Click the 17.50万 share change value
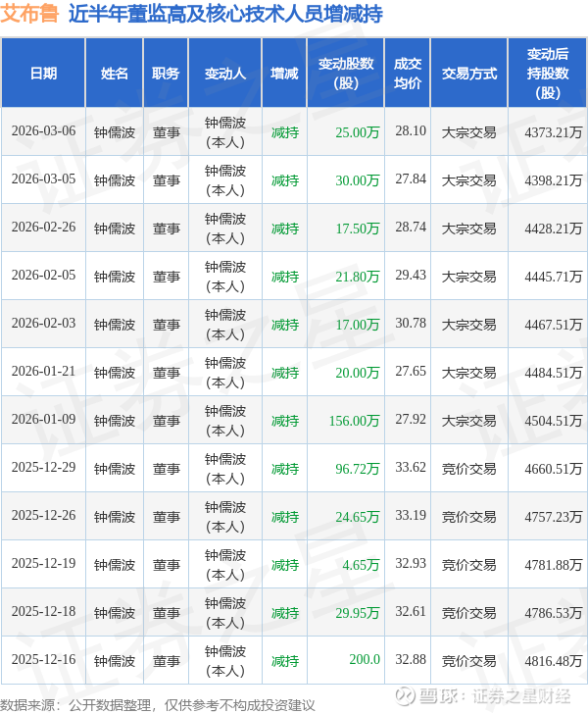Viewport: 588px width, 714px height. [358, 229]
